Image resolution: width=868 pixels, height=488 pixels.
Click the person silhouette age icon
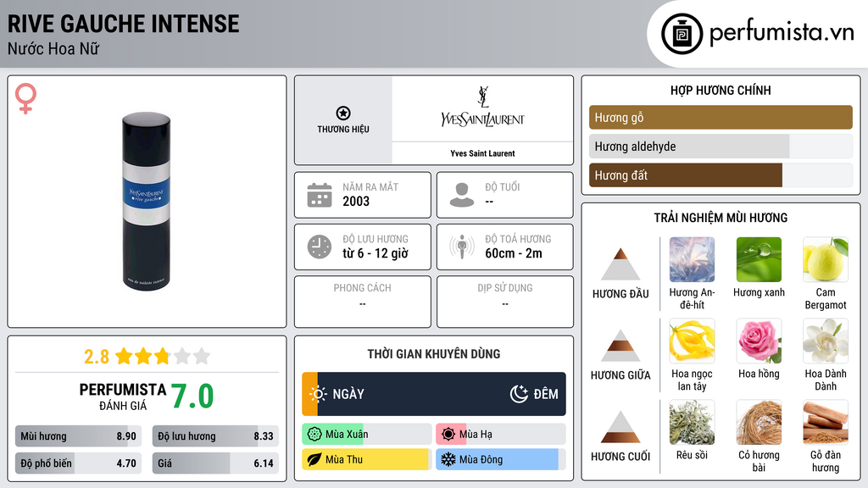462,195
